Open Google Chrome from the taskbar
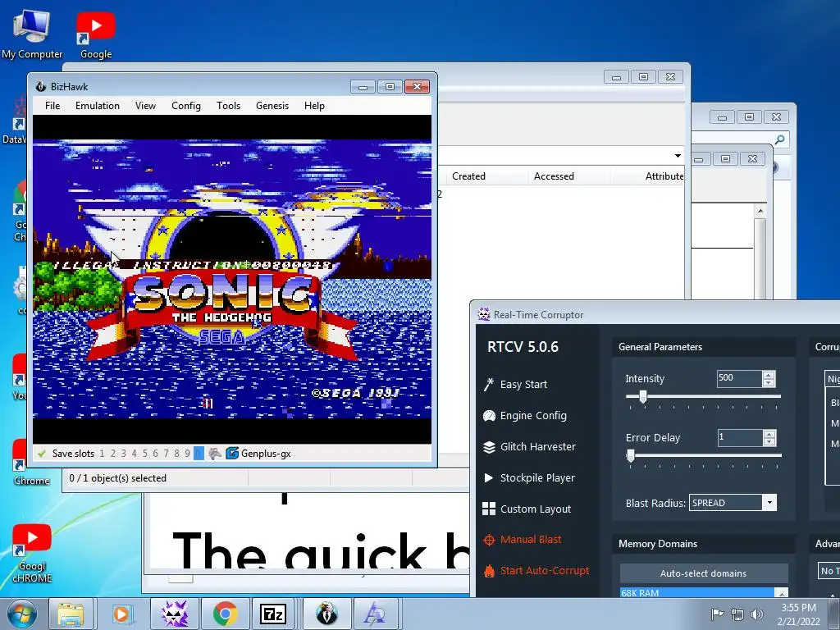Screen dimensions: 840x630 (225, 614)
